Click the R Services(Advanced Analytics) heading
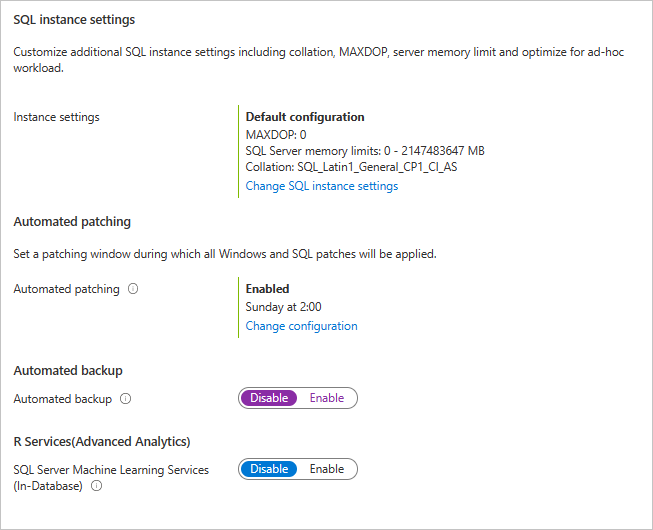The image size is (653, 530). pyautogui.click(x=102, y=441)
